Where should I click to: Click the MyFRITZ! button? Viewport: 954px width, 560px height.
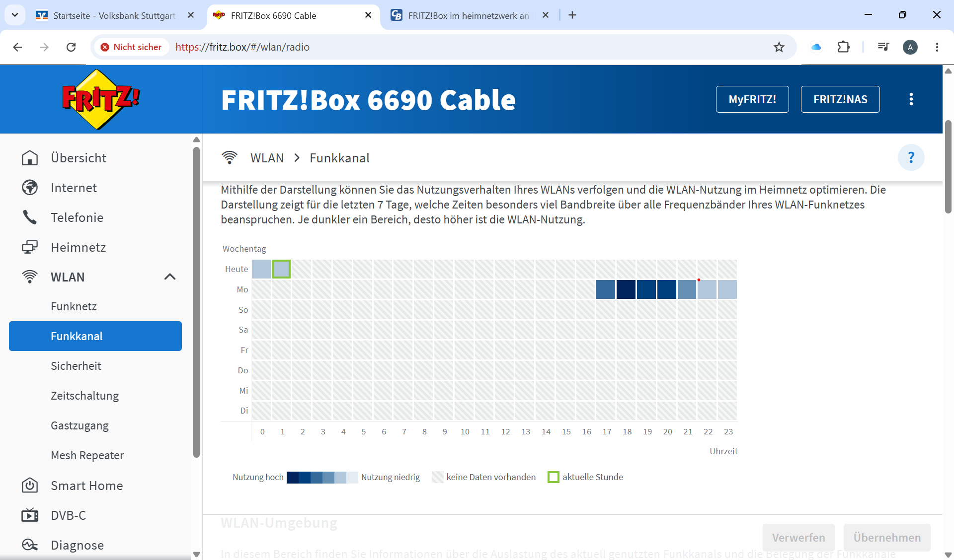point(752,99)
